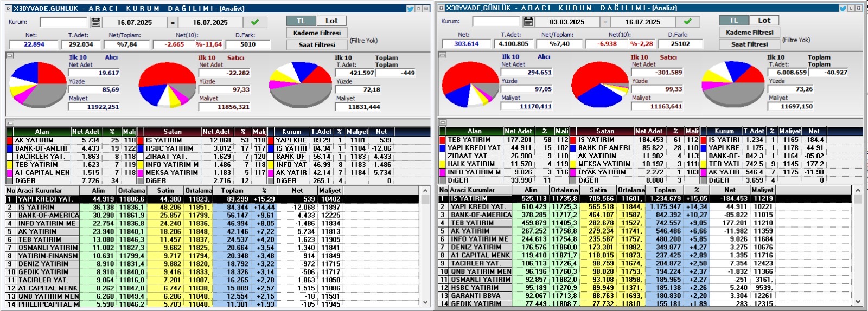Click the Satıcı pie chart in left window
The height and width of the screenshot is (311, 868).
pyautogui.click(x=167, y=85)
